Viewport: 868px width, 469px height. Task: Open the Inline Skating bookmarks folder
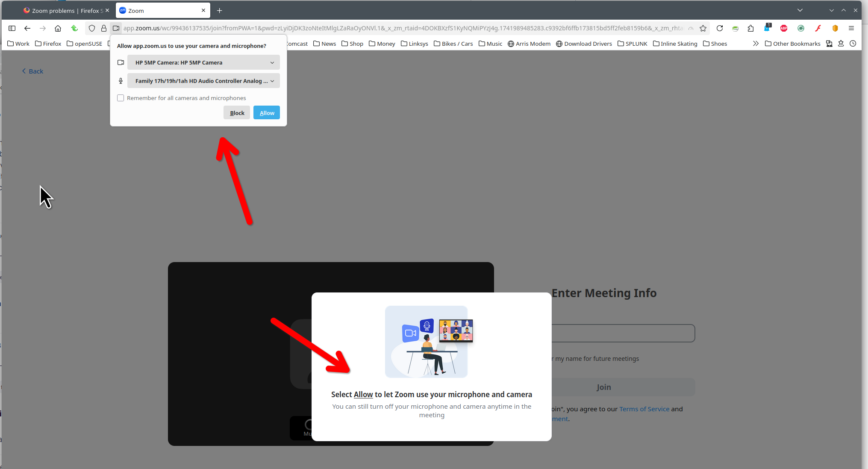(675, 44)
